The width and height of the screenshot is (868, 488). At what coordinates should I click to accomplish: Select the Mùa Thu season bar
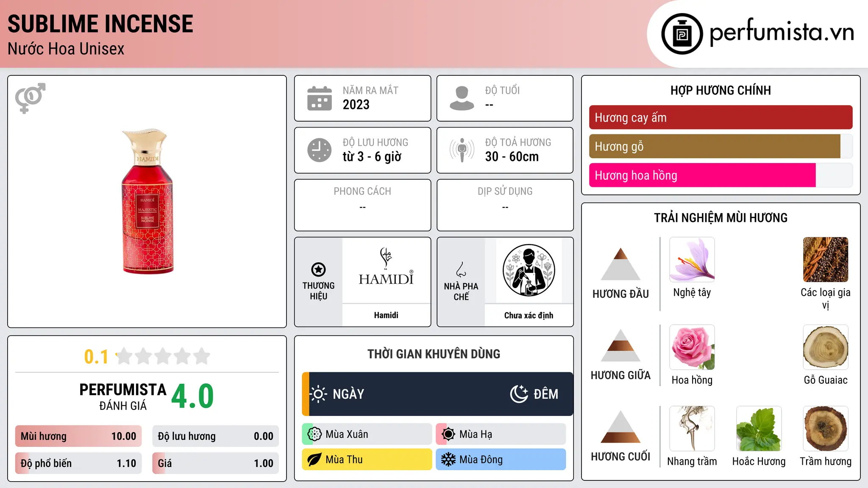tap(367, 460)
